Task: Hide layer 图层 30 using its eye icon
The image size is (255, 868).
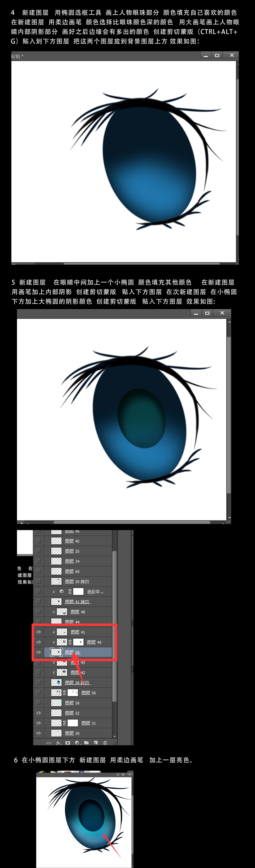Action: pos(39,733)
